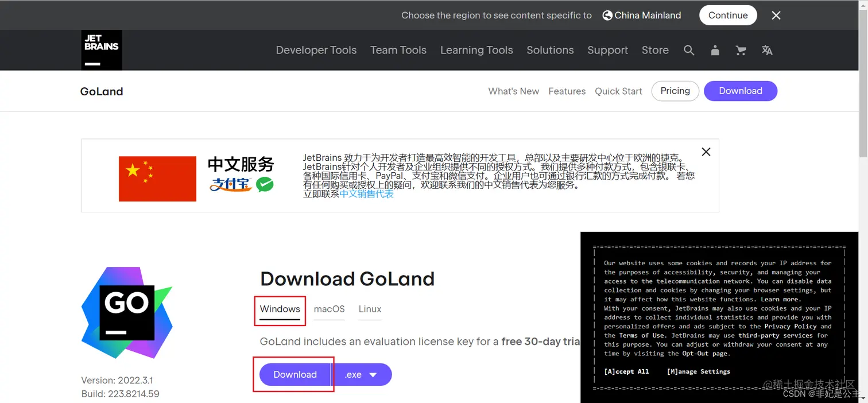Open the Store menu item
Image resolution: width=868 pixels, height=403 pixels.
[655, 51]
